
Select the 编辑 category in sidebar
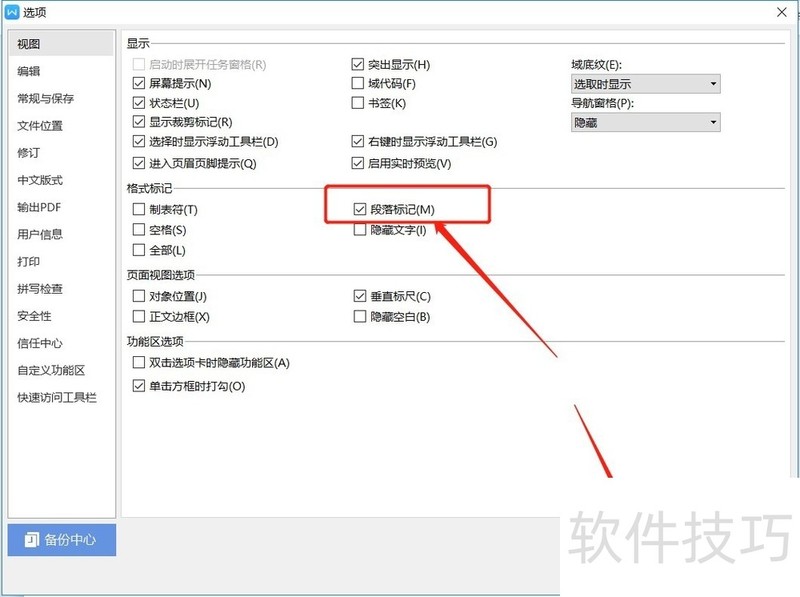[x=30, y=71]
